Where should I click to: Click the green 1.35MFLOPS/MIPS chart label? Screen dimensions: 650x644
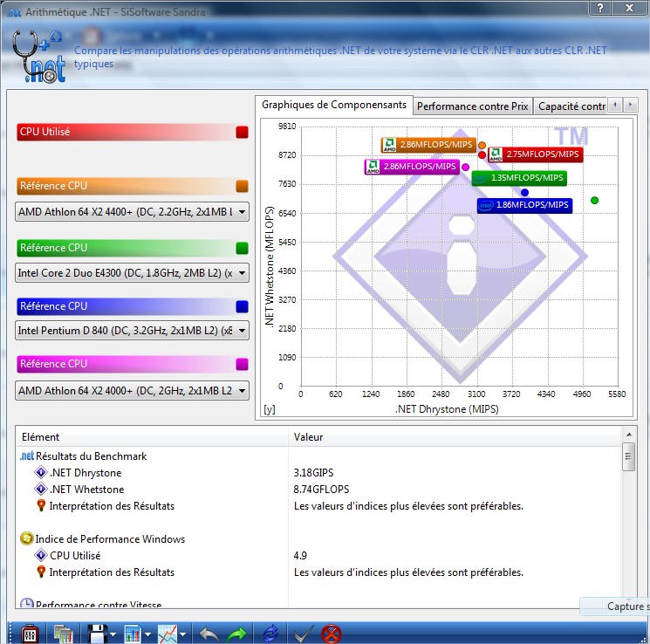[x=519, y=178]
